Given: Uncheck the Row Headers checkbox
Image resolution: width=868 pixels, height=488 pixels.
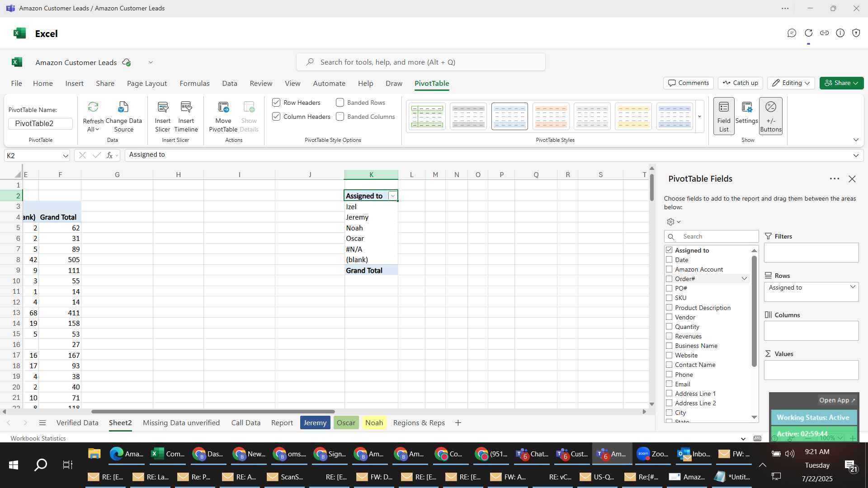Looking at the screenshot, I should pyautogui.click(x=276, y=103).
